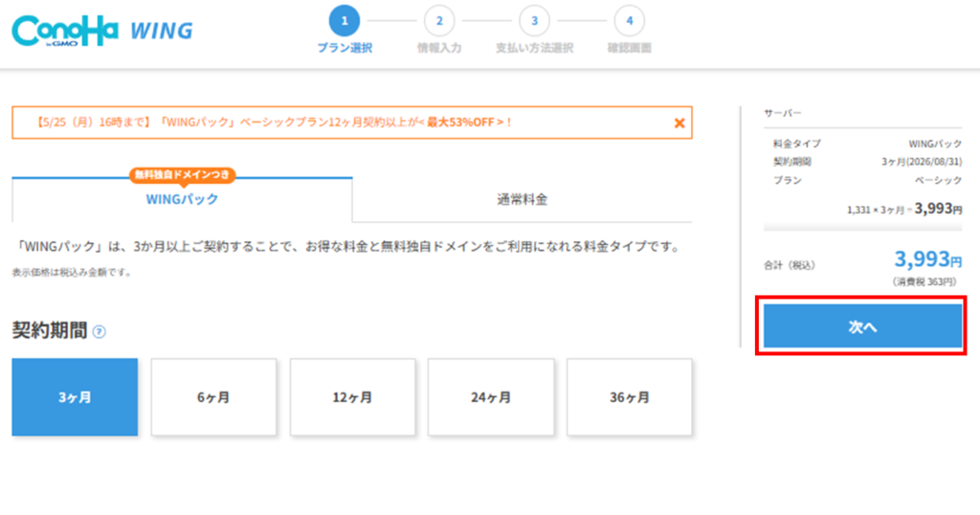Screen dimensions: 980x515
Task: Select the 12ヶ月 contract period
Action: 352,397
